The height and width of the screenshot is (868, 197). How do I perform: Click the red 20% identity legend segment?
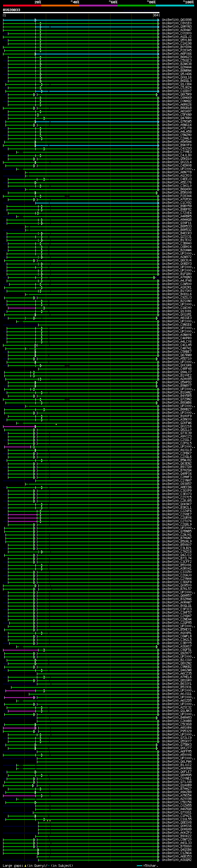pyautogui.click(x=22, y=6)
